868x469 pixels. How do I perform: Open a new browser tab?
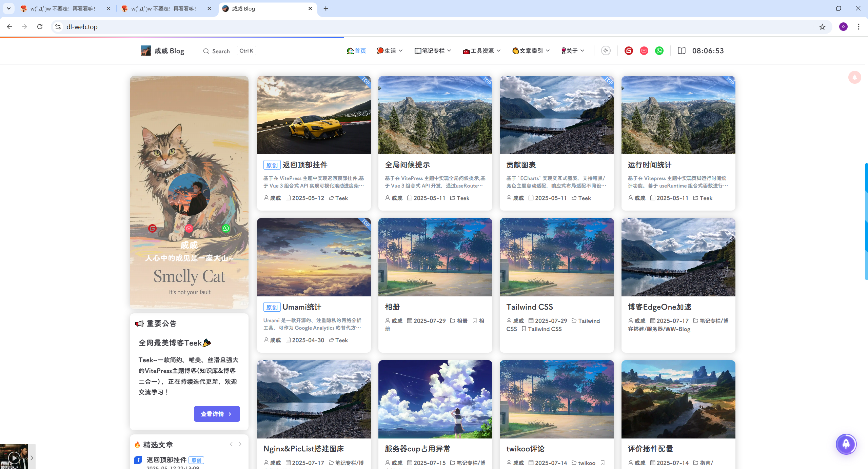[326, 9]
